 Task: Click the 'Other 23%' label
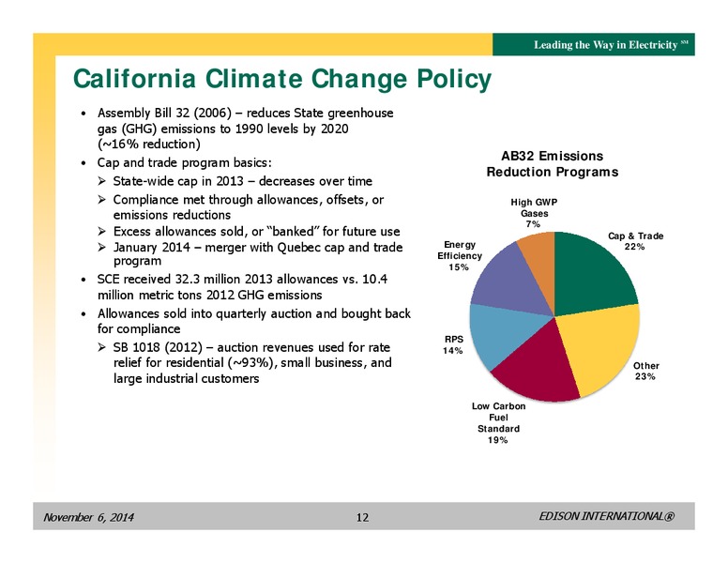coord(645,372)
